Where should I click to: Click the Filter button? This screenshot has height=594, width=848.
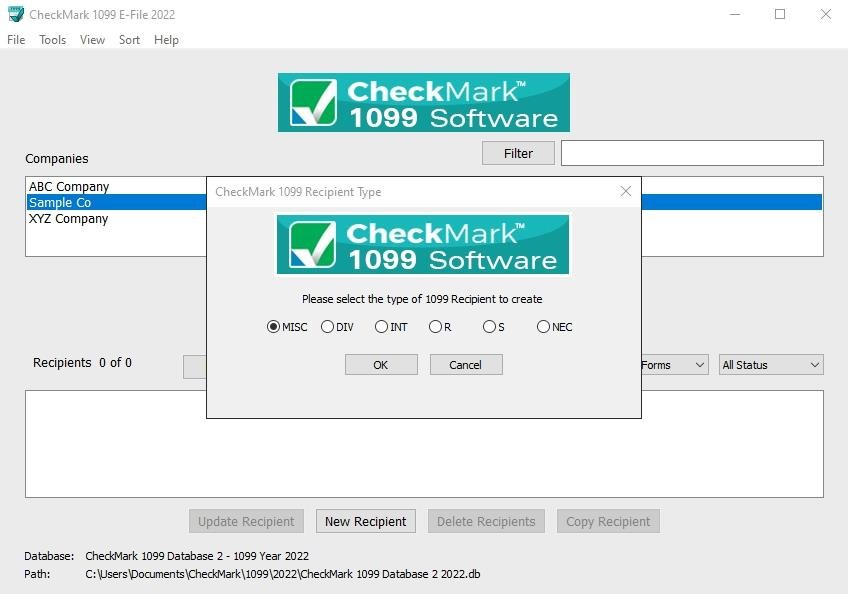518,153
